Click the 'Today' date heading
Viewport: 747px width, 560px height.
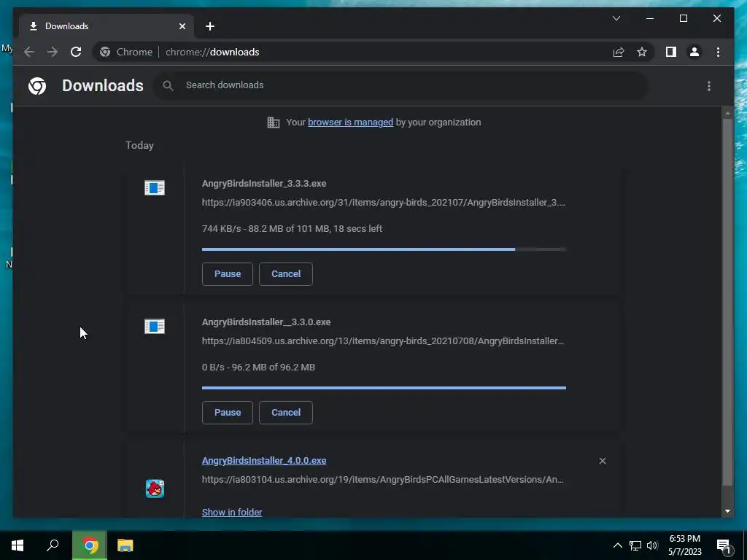(x=139, y=145)
